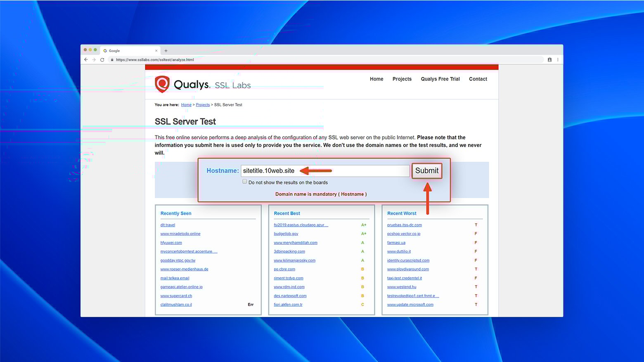Screen dimensions: 644x362
Task: Click the Hostname input field
Action: tap(325, 171)
